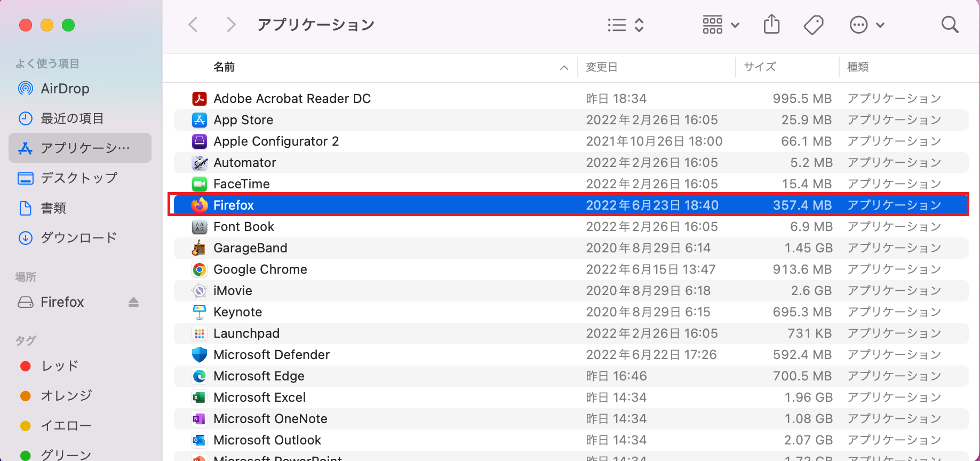
Task: Select アプリケーション in the sidebar
Action: tap(80, 148)
